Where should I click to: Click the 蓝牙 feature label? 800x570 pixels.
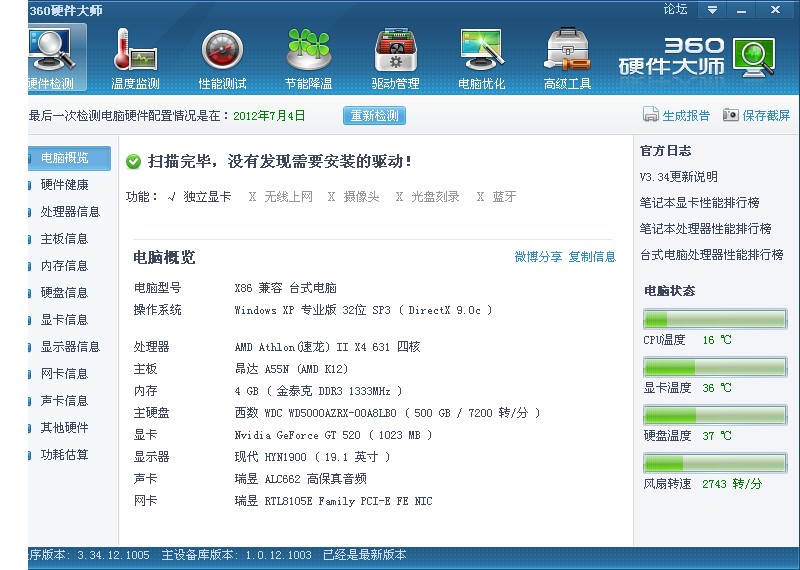coord(504,197)
